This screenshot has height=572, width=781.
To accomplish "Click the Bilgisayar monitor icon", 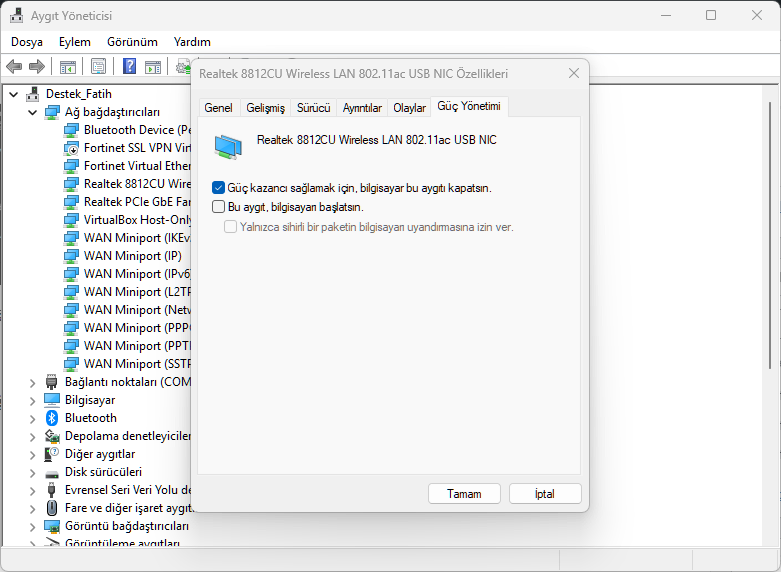I will pos(52,400).
